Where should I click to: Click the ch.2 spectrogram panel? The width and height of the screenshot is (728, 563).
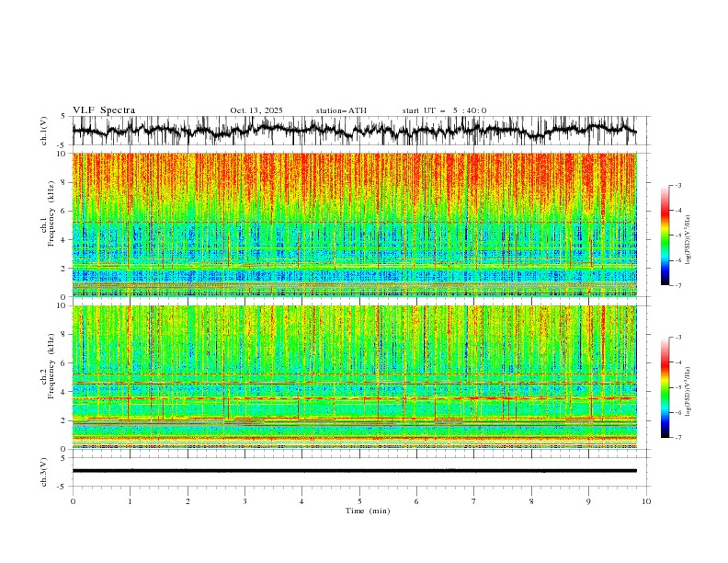click(x=355, y=377)
